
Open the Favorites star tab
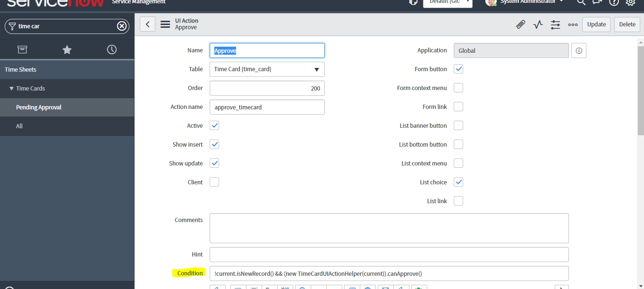pos(67,50)
